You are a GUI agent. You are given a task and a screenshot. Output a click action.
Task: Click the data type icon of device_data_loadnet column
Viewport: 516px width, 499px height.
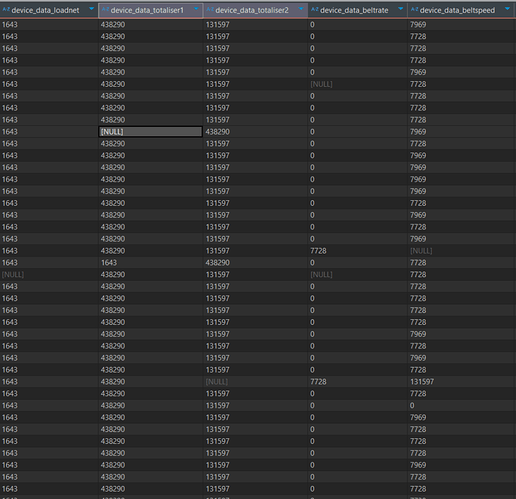click(6, 10)
